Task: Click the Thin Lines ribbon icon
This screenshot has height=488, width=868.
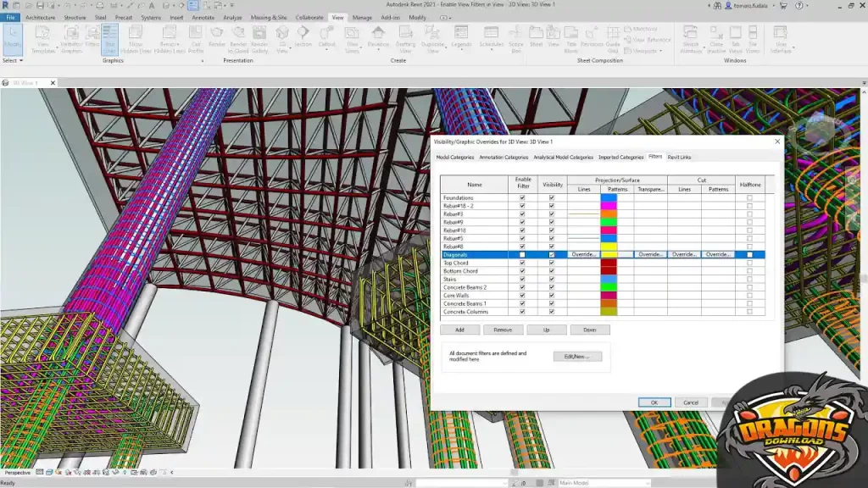Action: tap(110, 38)
